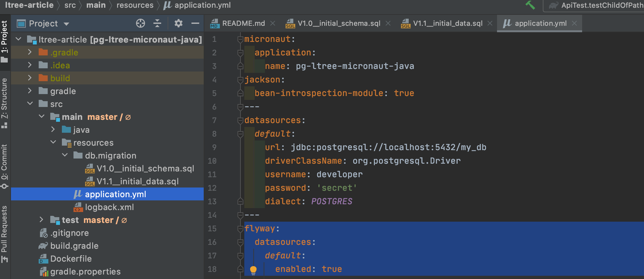Hide the Project panel with minus icon

pyautogui.click(x=195, y=23)
